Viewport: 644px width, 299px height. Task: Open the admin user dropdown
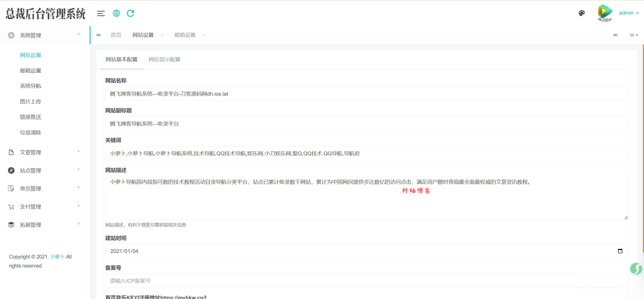628,13
